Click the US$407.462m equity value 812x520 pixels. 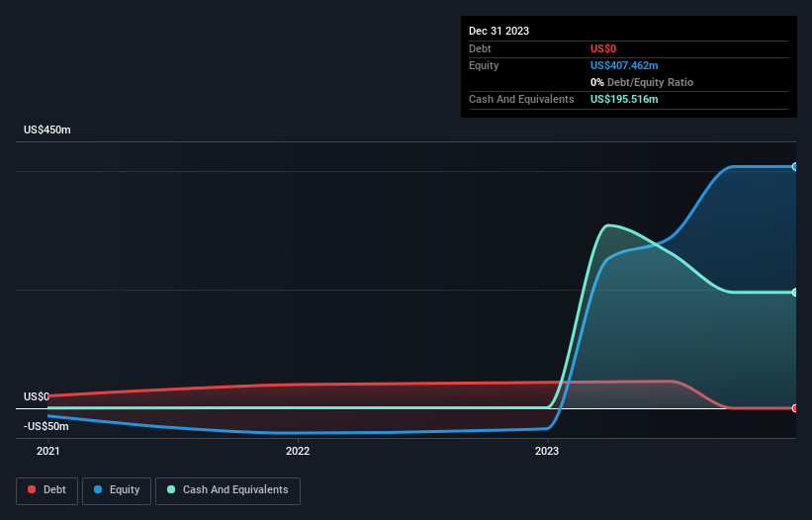click(624, 65)
